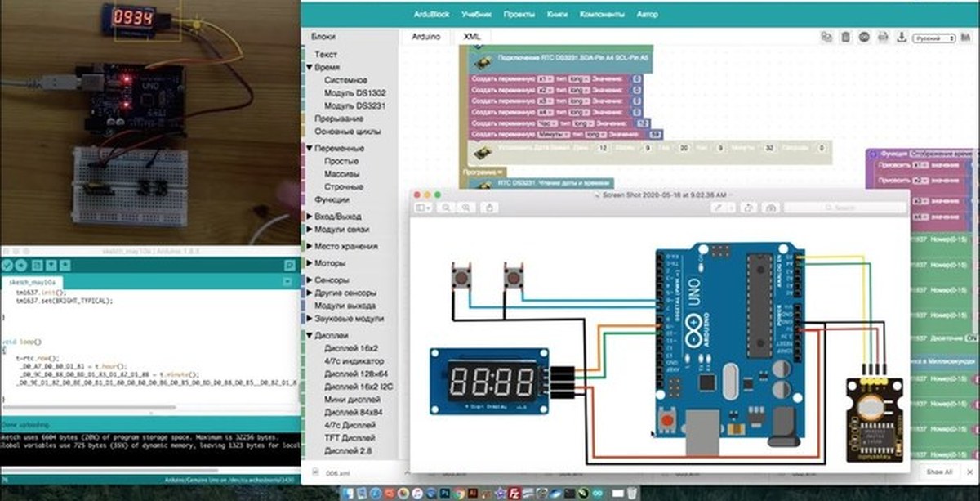This screenshot has width=980, height=501.
Task: Select Строчные item
Action: tap(344, 186)
